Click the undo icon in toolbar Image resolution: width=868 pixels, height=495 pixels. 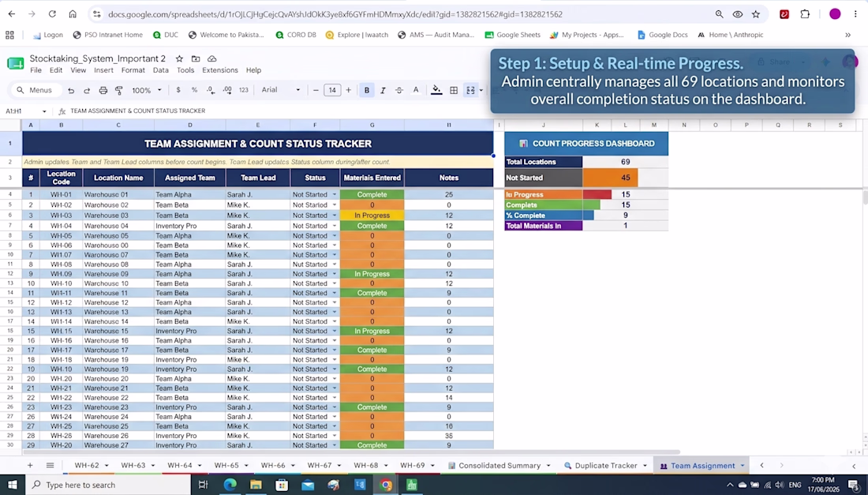pyautogui.click(x=71, y=90)
